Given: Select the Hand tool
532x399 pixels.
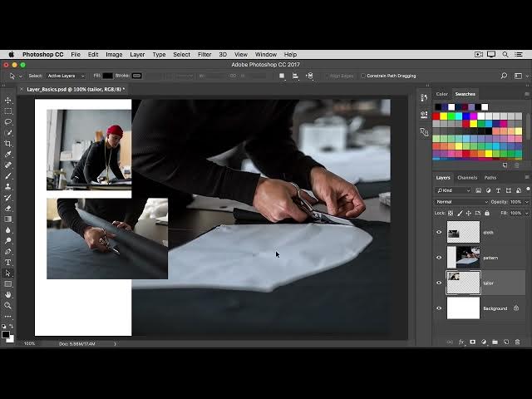Looking at the screenshot, I should 8,294.
